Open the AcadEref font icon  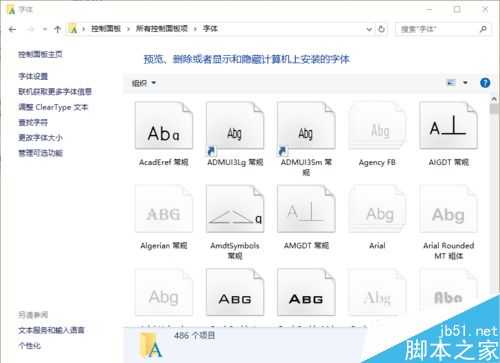pyautogui.click(x=164, y=125)
